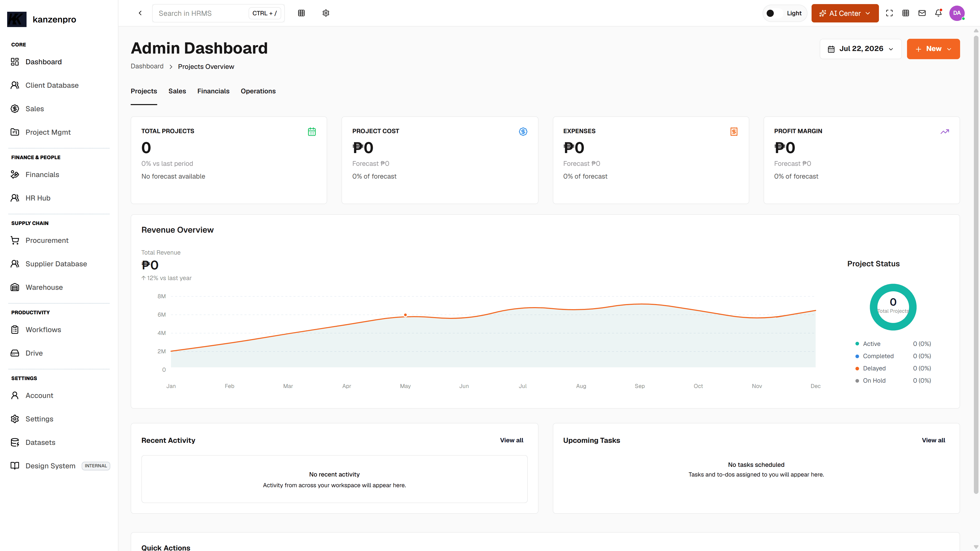Viewport: 980px width, 551px height.
Task: Click the May data point on chart
Action: [405, 315]
